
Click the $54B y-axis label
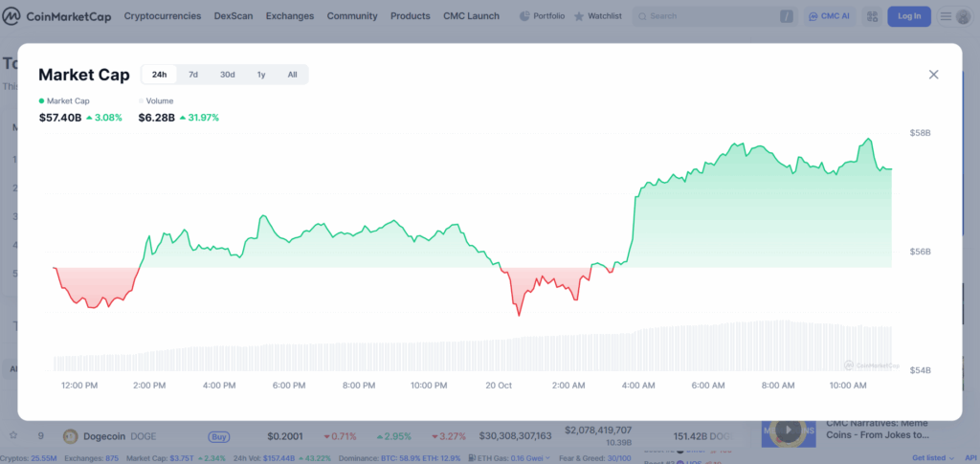pyautogui.click(x=920, y=370)
